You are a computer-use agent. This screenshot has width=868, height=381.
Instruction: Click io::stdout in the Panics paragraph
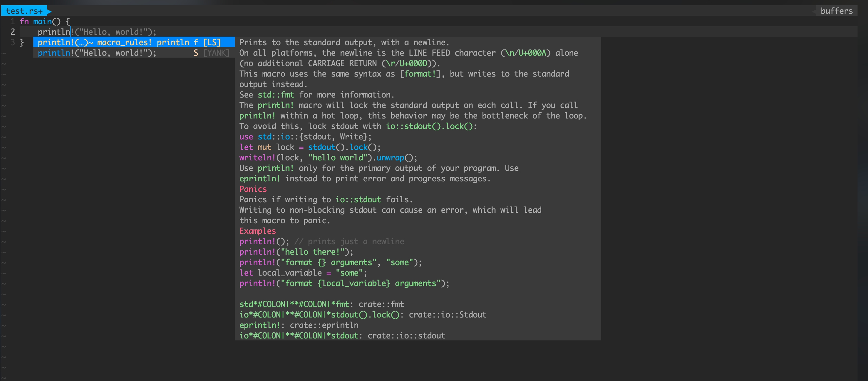click(x=358, y=199)
